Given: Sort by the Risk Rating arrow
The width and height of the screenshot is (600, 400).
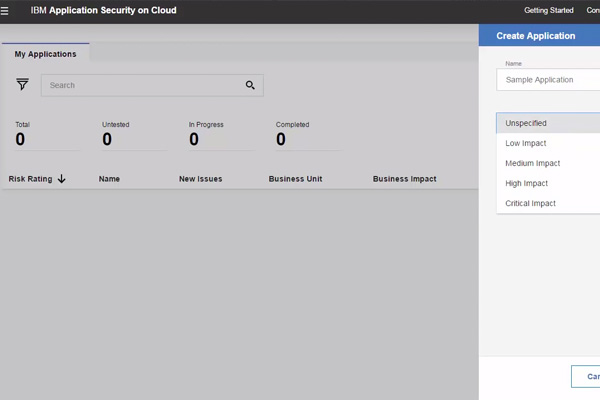Looking at the screenshot, I should [x=62, y=179].
